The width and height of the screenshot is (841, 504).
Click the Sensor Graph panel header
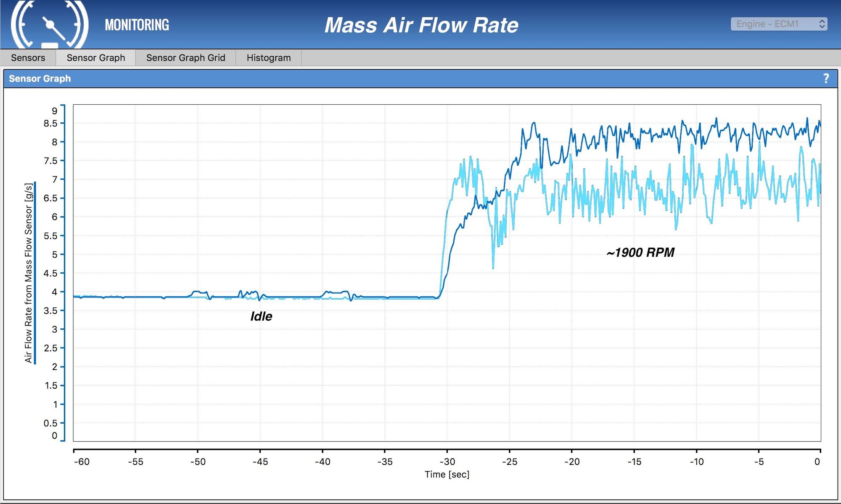click(40, 79)
